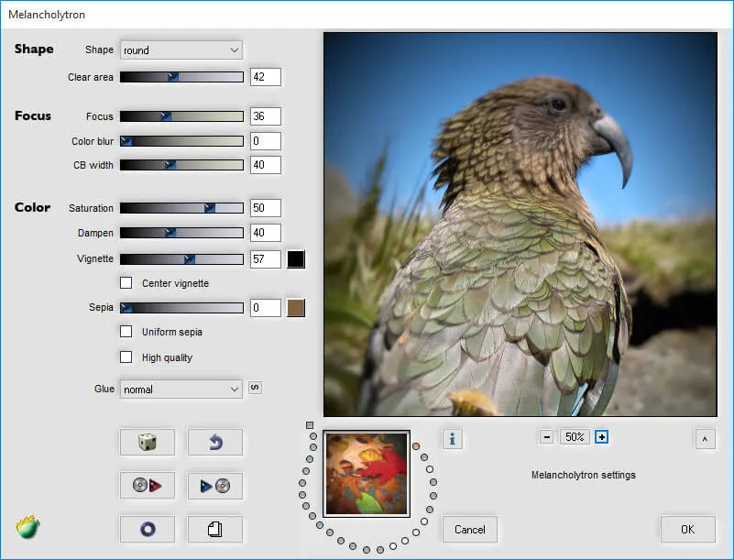Open plugin info with the i button
734x560 pixels.
pos(452,440)
